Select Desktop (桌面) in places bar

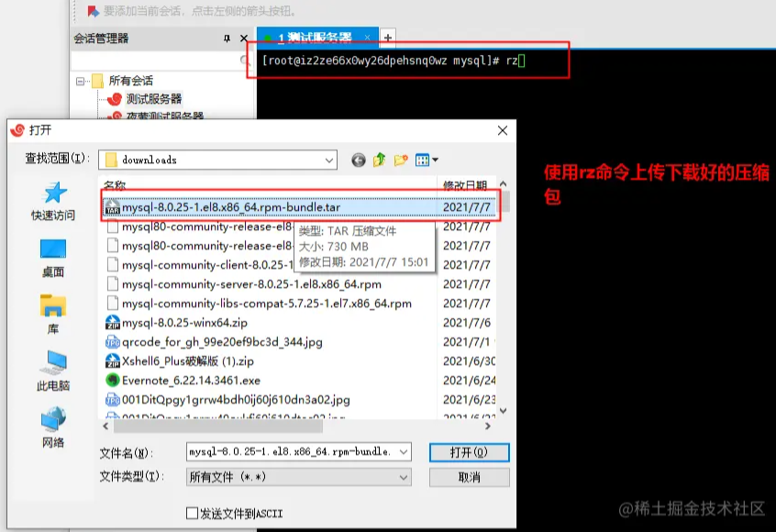point(53,259)
